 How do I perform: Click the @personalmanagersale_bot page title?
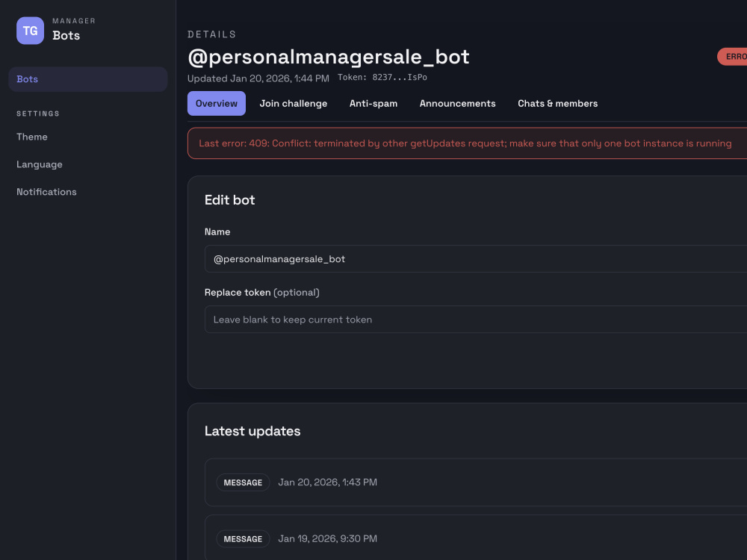329,57
